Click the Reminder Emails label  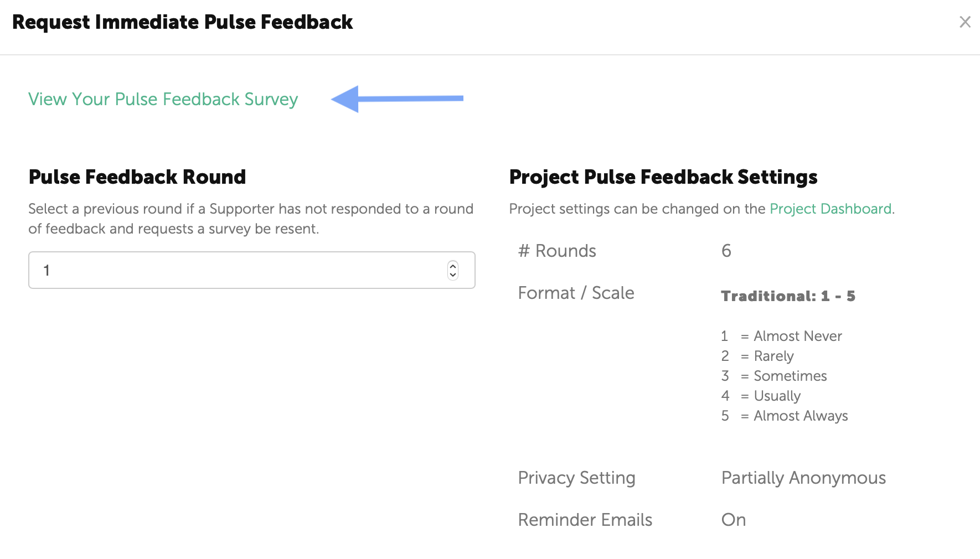[585, 520]
